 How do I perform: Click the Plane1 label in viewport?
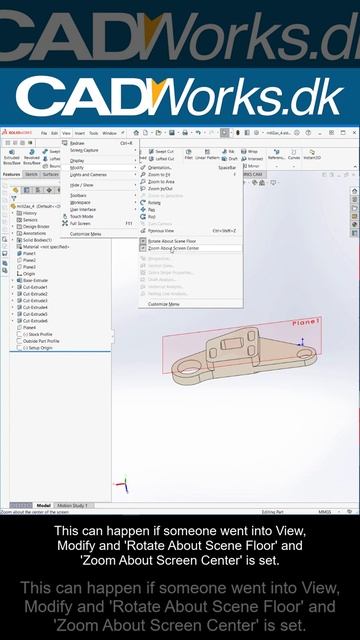(305, 322)
